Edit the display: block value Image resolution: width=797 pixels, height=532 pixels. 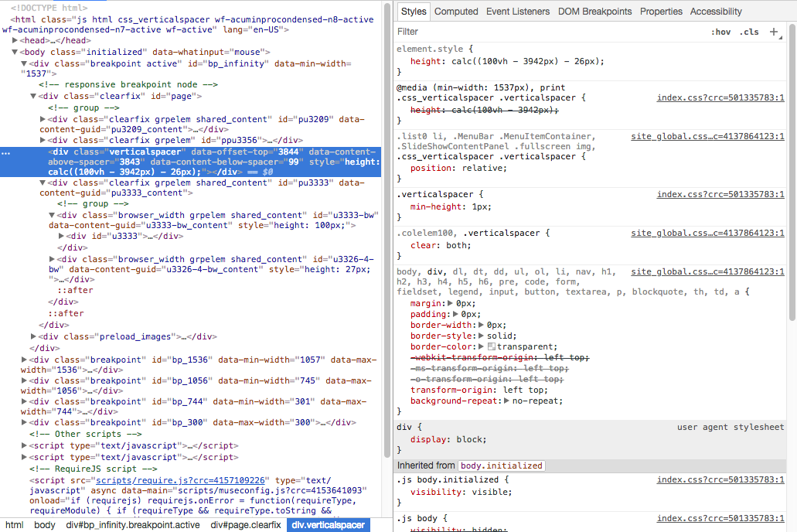(x=470, y=439)
